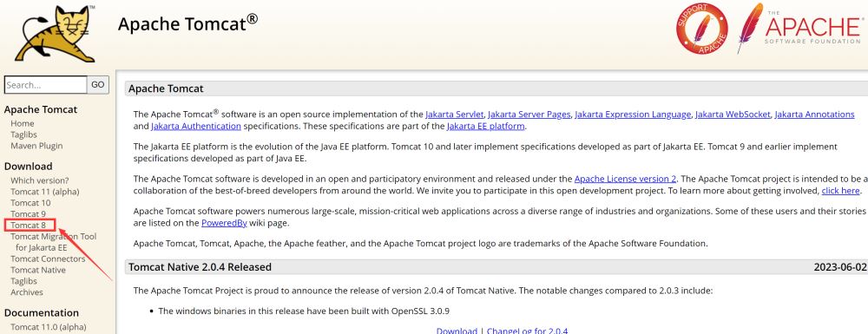Focus the Search input field

(x=45, y=85)
